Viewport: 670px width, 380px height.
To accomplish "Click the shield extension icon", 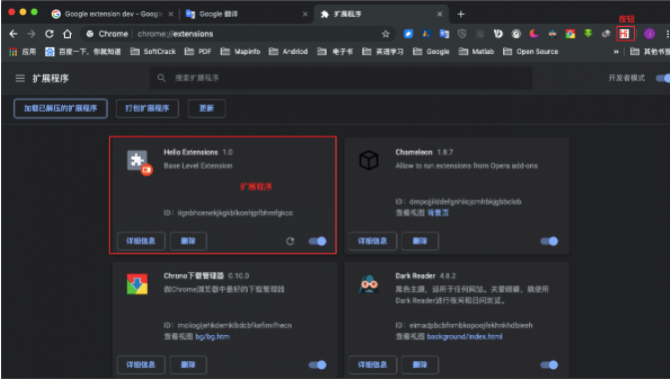I will pyautogui.click(x=462, y=34).
